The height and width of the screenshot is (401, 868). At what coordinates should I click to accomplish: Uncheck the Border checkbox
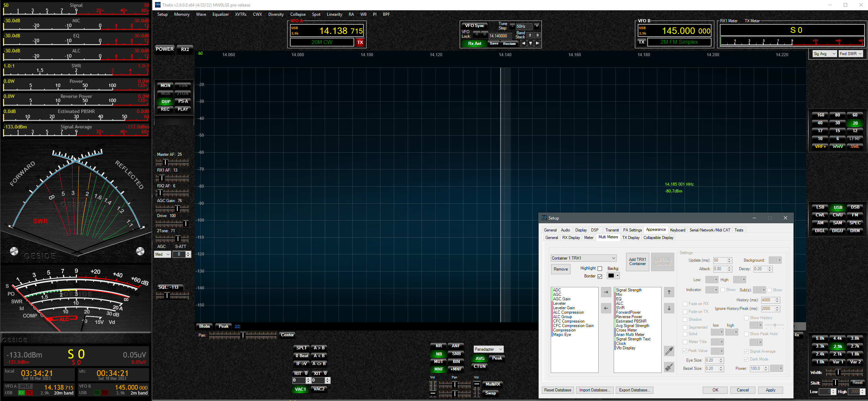tap(600, 276)
